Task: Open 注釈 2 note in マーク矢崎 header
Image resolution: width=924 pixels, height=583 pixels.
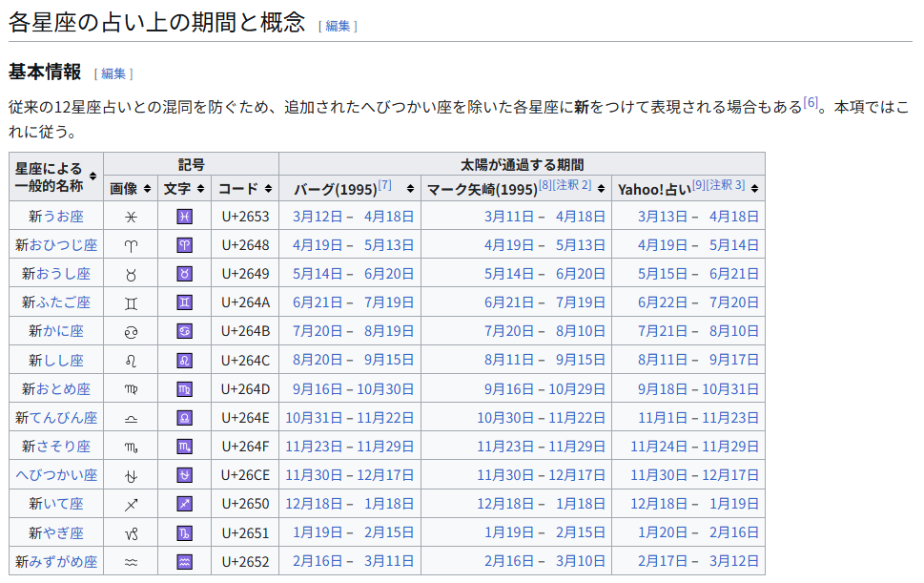Action: point(572,185)
